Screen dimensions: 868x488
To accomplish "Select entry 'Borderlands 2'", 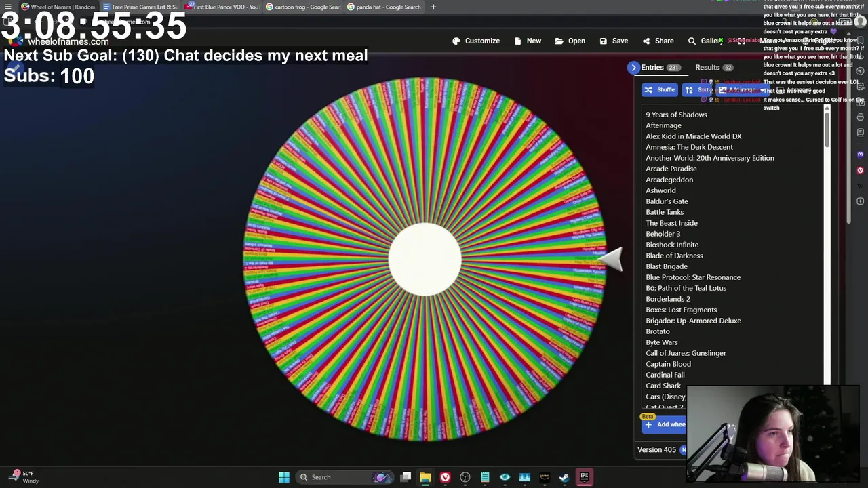I will (x=668, y=299).
